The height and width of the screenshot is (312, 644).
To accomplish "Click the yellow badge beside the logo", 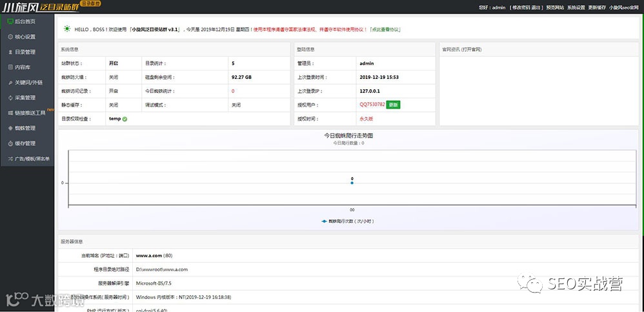I will [90, 4].
